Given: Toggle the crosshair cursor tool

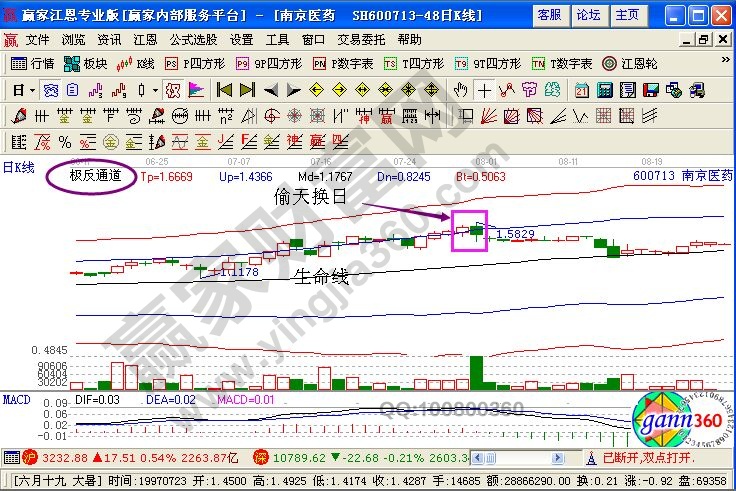Looking at the screenshot, I should pyautogui.click(x=484, y=90).
